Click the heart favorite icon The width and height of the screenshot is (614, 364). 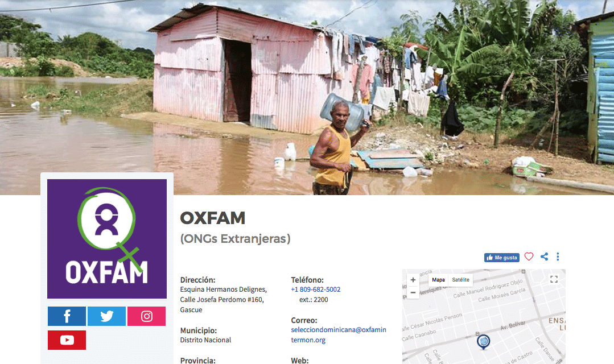click(x=529, y=257)
